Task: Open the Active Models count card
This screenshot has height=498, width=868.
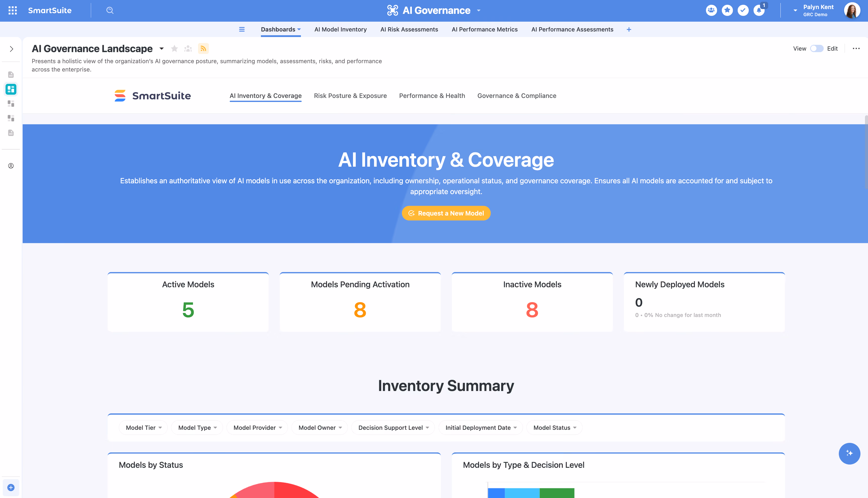Action: click(x=188, y=302)
